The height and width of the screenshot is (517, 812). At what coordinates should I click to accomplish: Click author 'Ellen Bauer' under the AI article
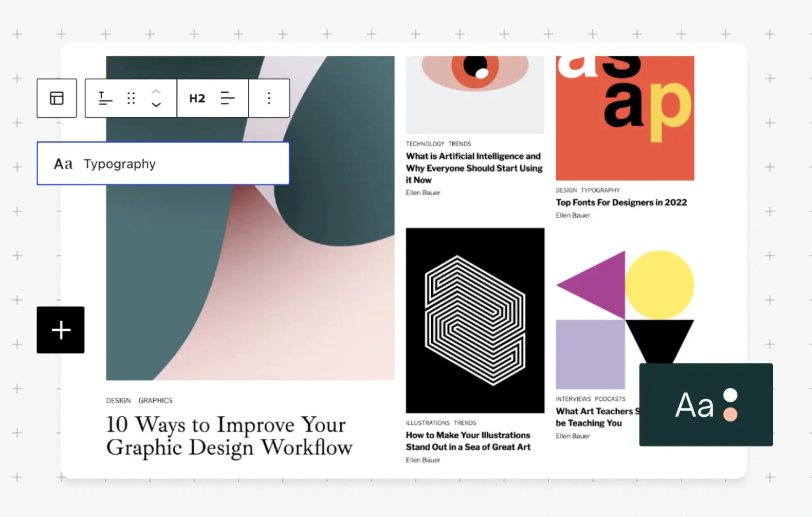coord(422,192)
